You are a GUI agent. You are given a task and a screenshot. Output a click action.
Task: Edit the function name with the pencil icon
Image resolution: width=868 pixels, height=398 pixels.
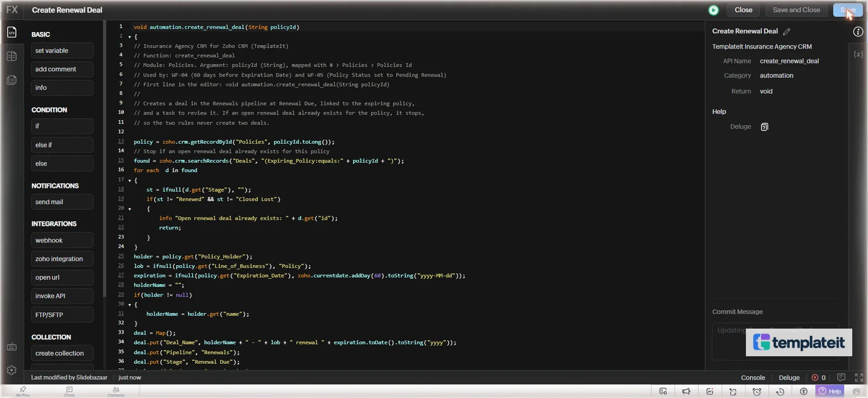(x=787, y=31)
